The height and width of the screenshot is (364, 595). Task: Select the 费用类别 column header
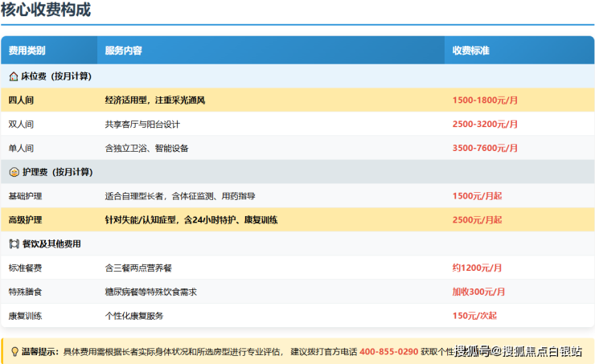coord(27,51)
